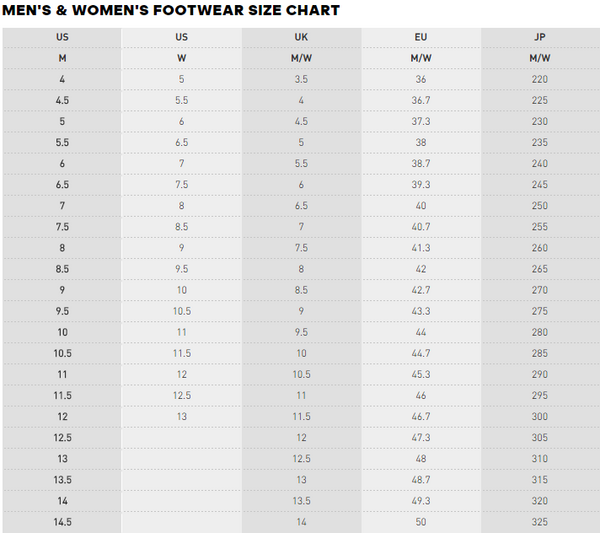Click the EU column header

pos(421,37)
